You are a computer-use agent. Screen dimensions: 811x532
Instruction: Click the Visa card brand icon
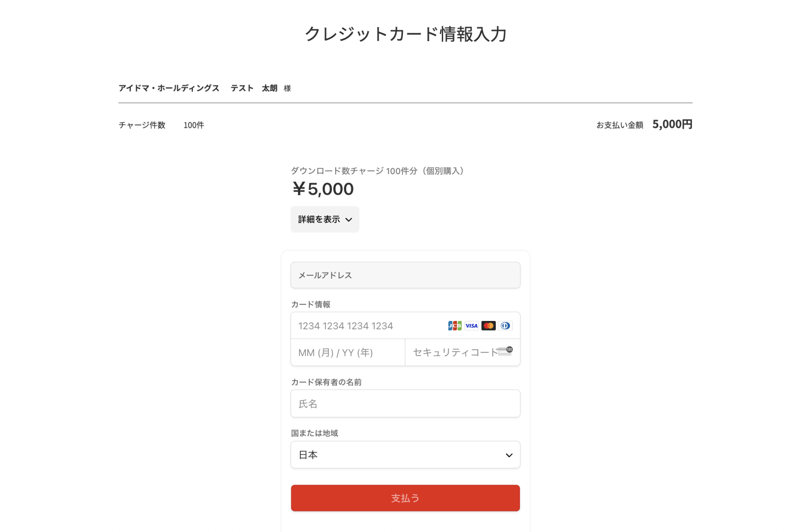[471, 326]
